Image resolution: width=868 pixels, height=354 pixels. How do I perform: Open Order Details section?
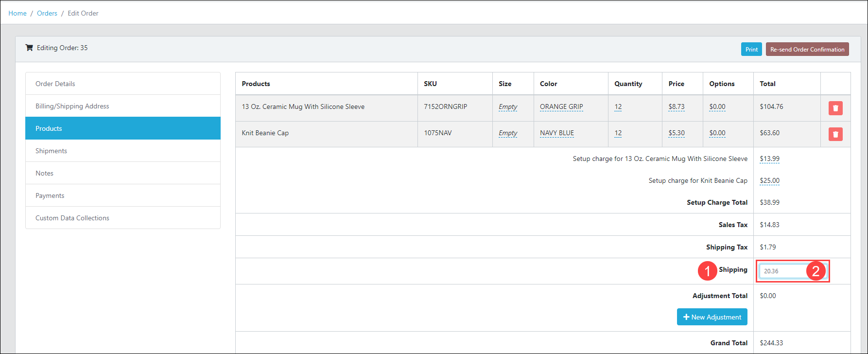click(x=123, y=84)
